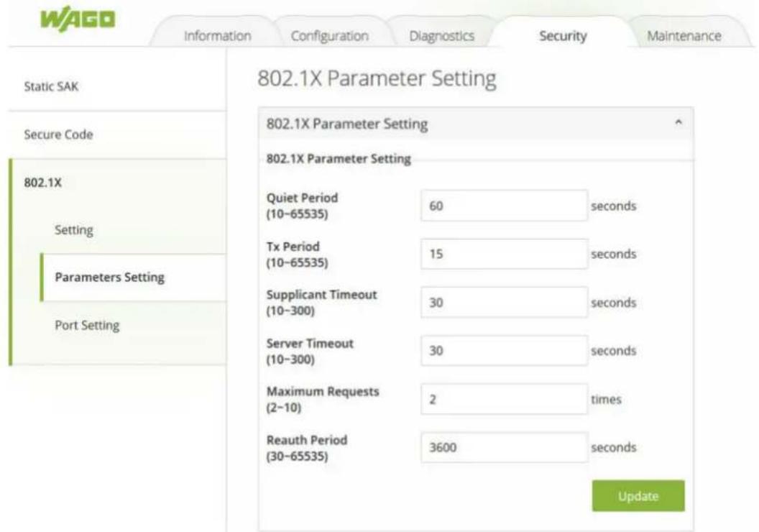Open the Information tab
The width and height of the screenshot is (759, 532).
217,36
